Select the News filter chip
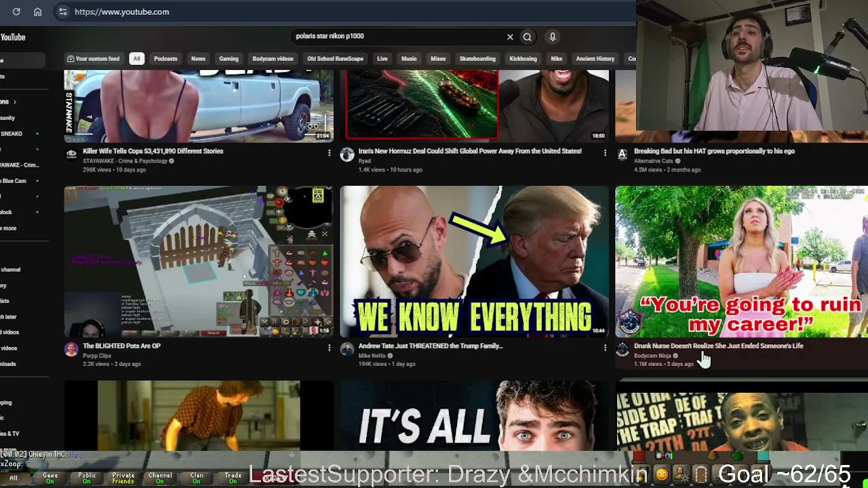This screenshot has width=868, height=488. click(198, 59)
